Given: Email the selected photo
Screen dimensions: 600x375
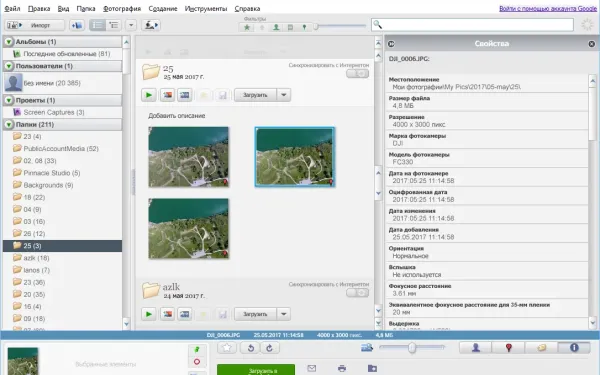Looking at the screenshot, I should [312, 368].
